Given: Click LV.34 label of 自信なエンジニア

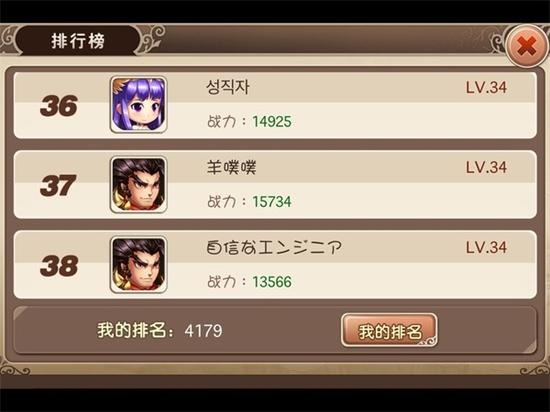Looking at the screenshot, I should point(486,247).
